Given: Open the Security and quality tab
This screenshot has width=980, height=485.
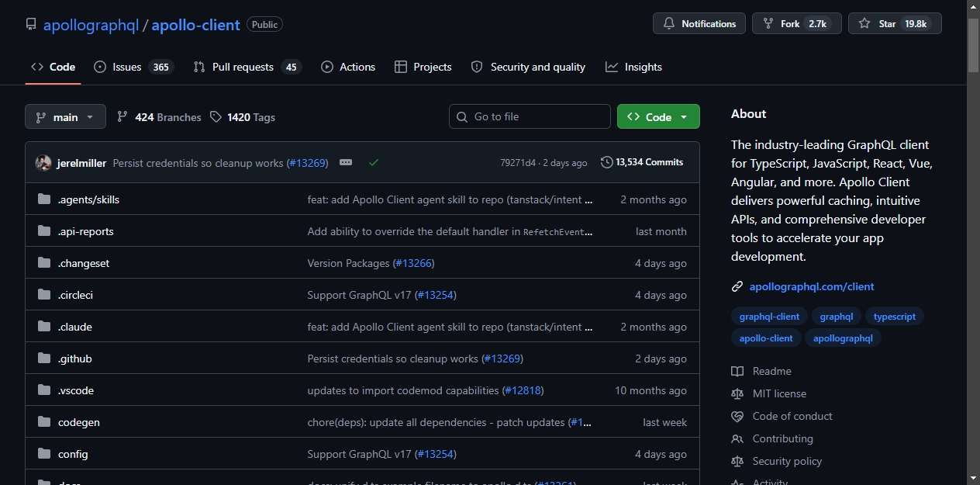Looking at the screenshot, I should pos(528,67).
